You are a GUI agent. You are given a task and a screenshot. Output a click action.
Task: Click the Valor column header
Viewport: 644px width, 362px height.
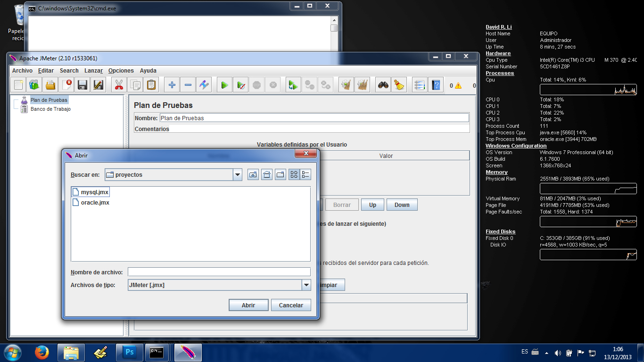click(386, 156)
